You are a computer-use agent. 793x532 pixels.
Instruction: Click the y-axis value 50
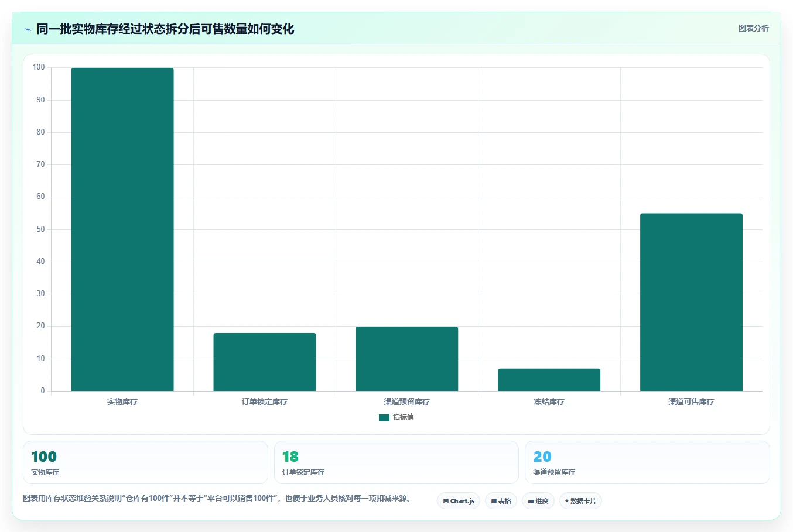click(40, 229)
